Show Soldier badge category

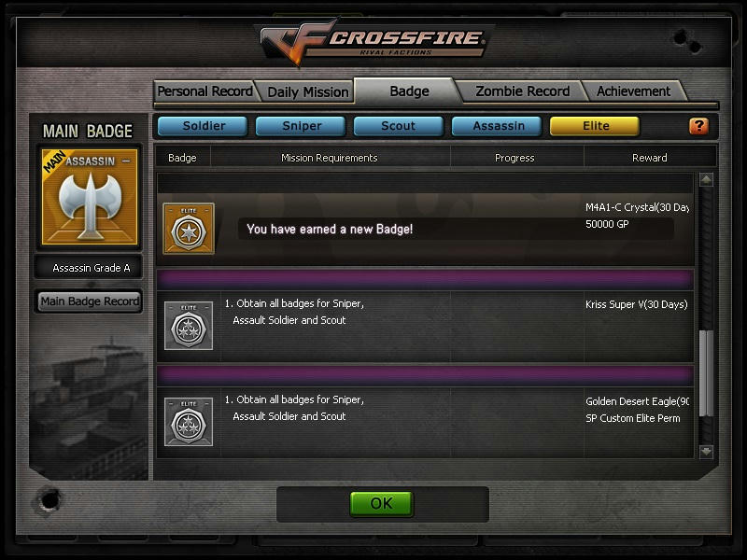pyautogui.click(x=203, y=126)
